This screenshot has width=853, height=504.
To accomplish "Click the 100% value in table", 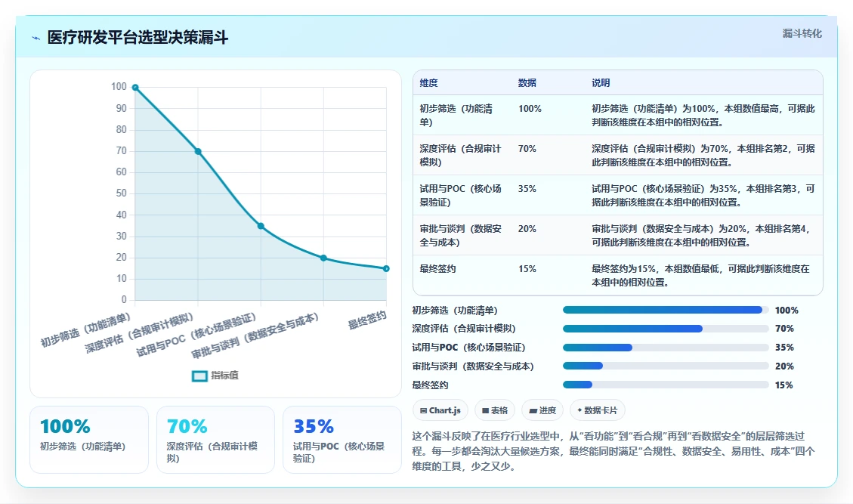I will point(530,109).
